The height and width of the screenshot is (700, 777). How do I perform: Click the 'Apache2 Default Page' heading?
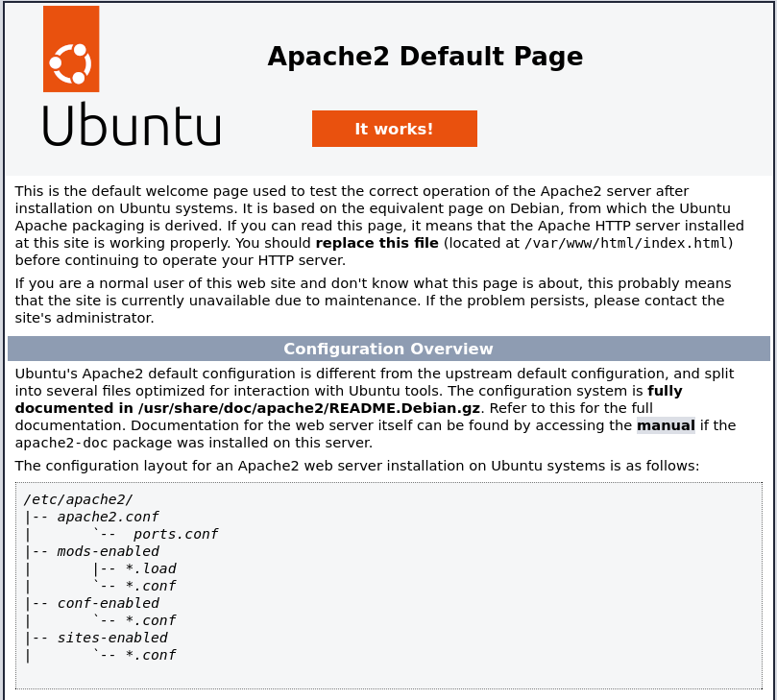tap(425, 56)
